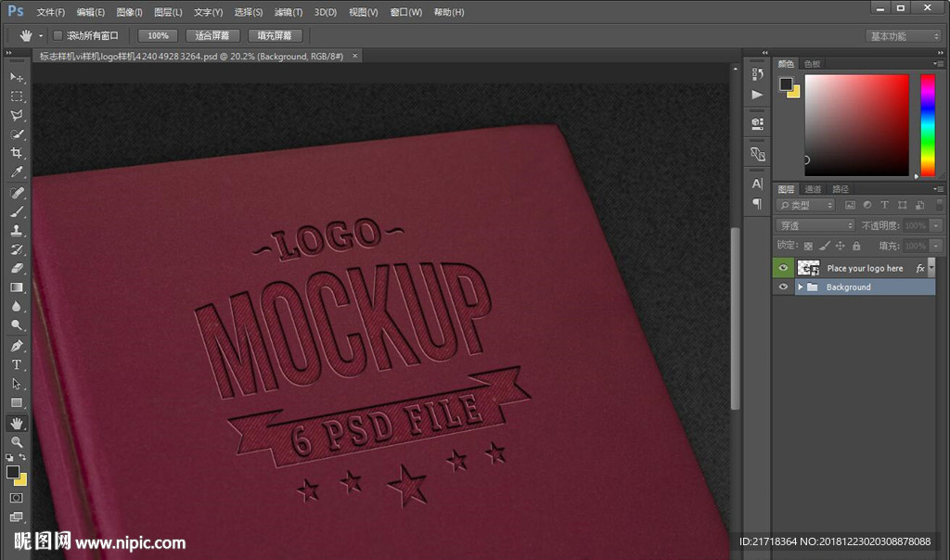950x560 pixels.
Task: Select the Eraser tool
Action: click(17, 268)
